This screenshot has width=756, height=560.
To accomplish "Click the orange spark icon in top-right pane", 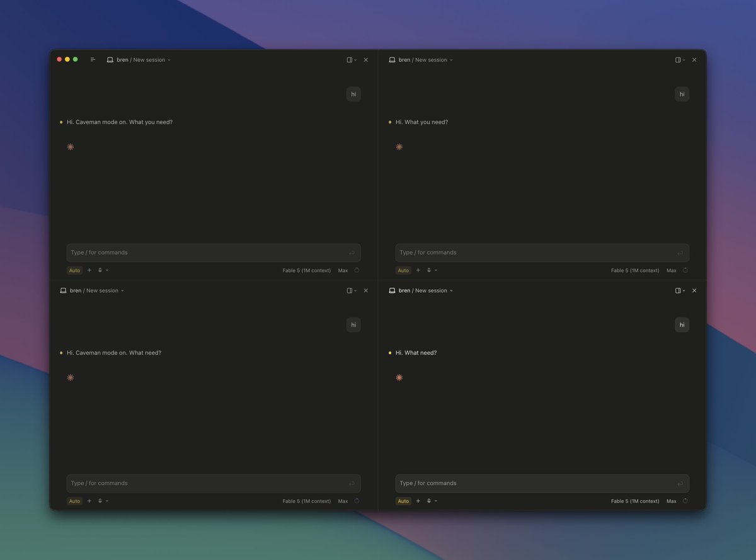I will (399, 147).
